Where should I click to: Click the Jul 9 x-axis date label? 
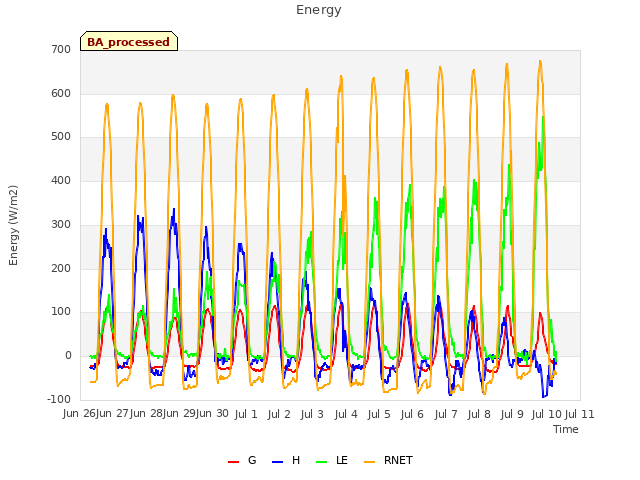(x=512, y=414)
